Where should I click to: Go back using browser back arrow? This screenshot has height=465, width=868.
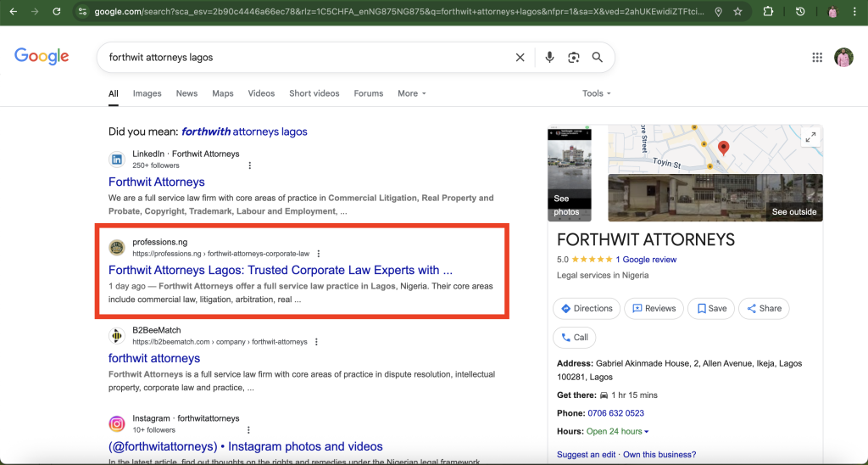coord(14,11)
